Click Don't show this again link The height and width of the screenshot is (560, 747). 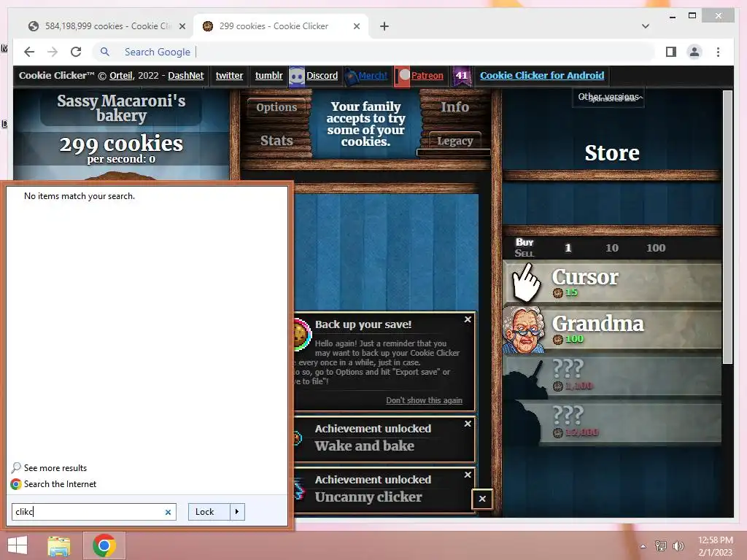[424, 400]
